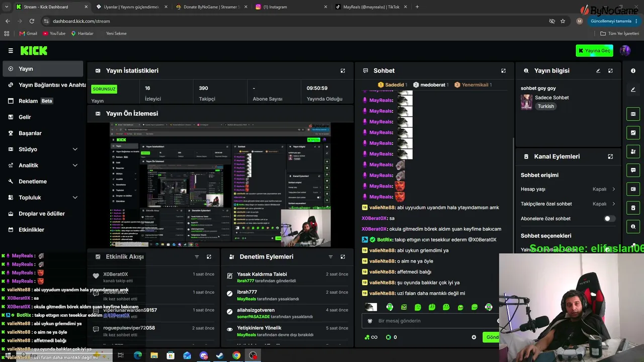Click the info icon in the right sidebar
The image size is (644, 362).
[633, 71]
